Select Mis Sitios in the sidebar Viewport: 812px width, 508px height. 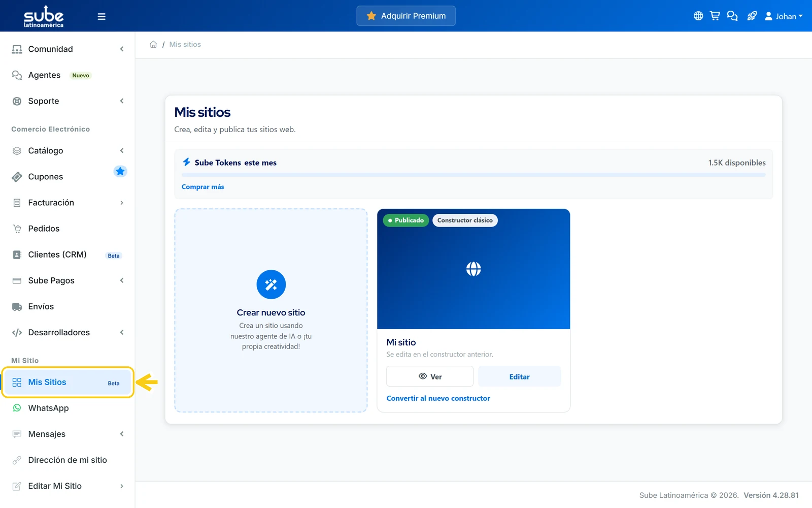(67, 382)
